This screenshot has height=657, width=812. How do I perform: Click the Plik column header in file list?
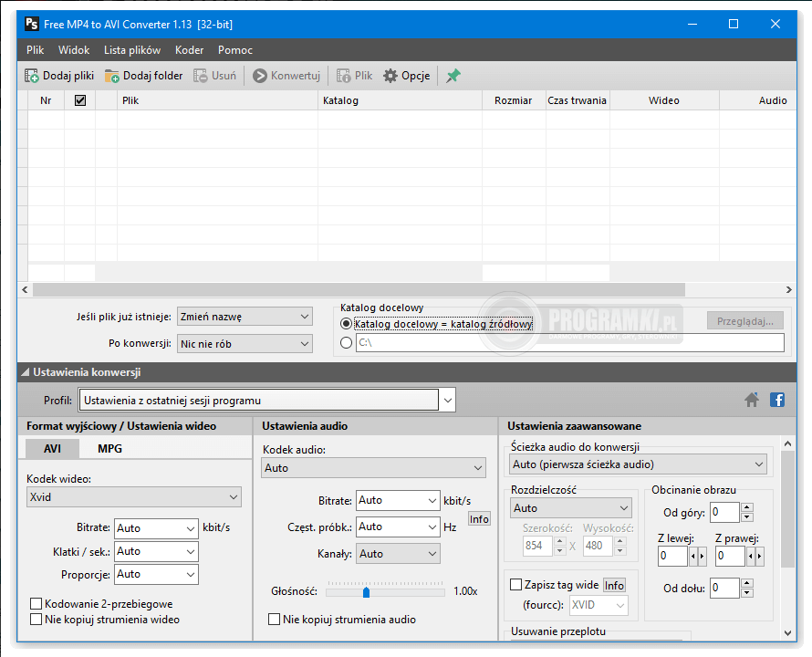click(217, 100)
